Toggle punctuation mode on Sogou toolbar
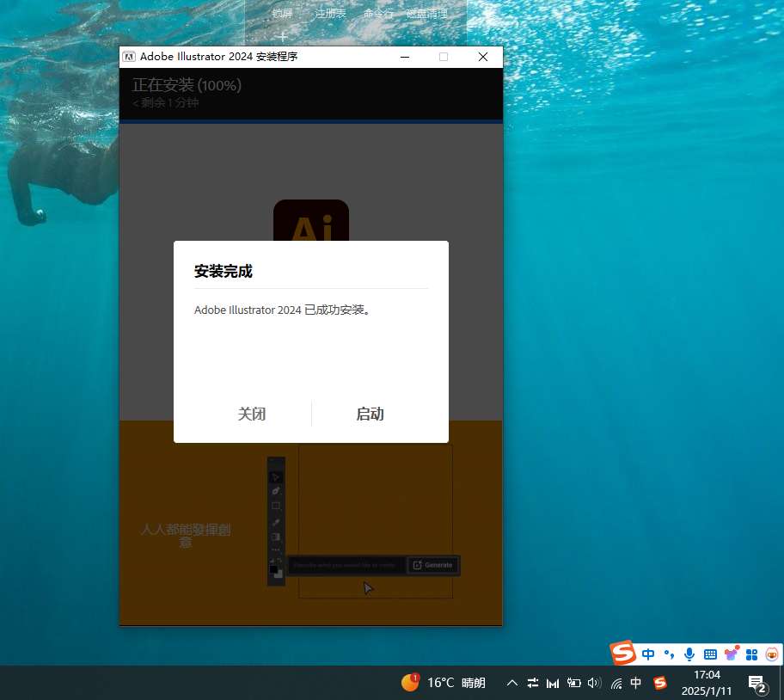This screenshot has width=784, height=700. (x=669, y=654)
